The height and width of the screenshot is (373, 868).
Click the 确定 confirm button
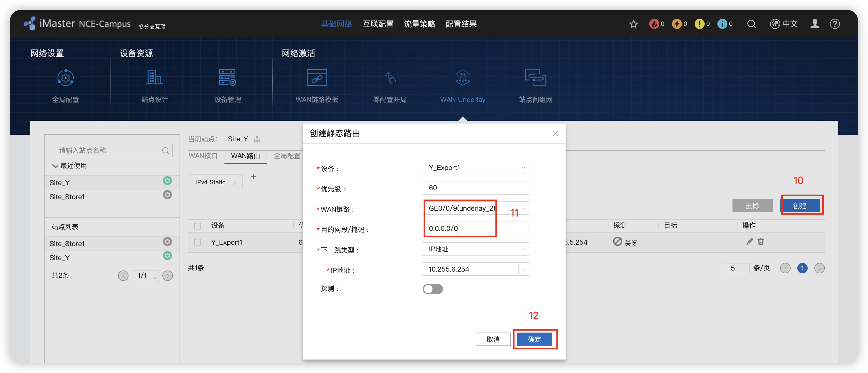[x=534, y=339]
